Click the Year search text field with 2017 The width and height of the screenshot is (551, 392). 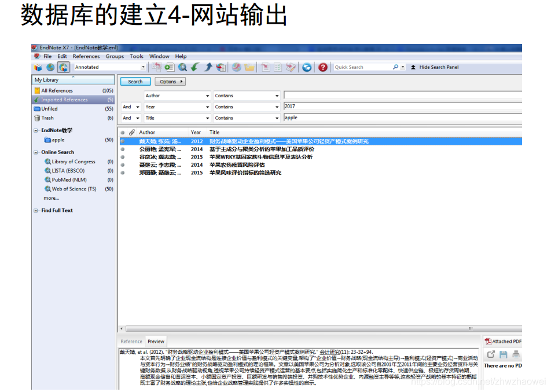pyautogui.click(x=403, y=107)
